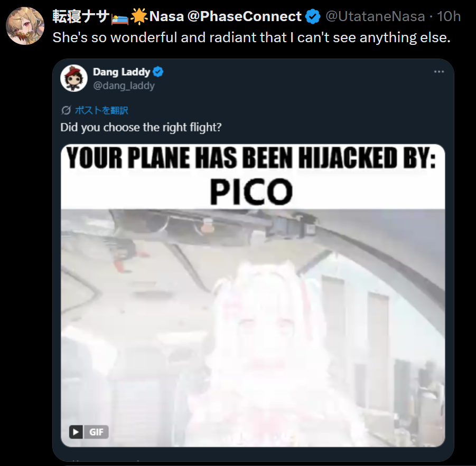Open the Nasa @PhaseConnect display name

click(225, 16)
